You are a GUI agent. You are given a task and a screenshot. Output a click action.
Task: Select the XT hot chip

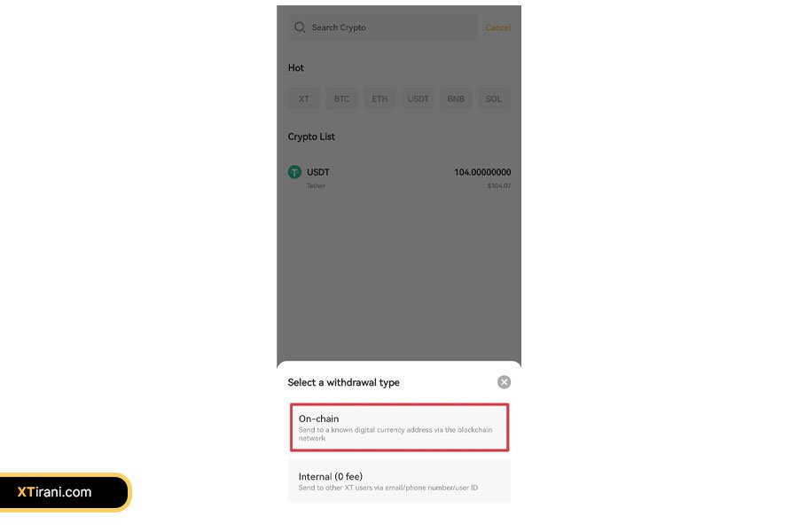[x=304, y=98]
